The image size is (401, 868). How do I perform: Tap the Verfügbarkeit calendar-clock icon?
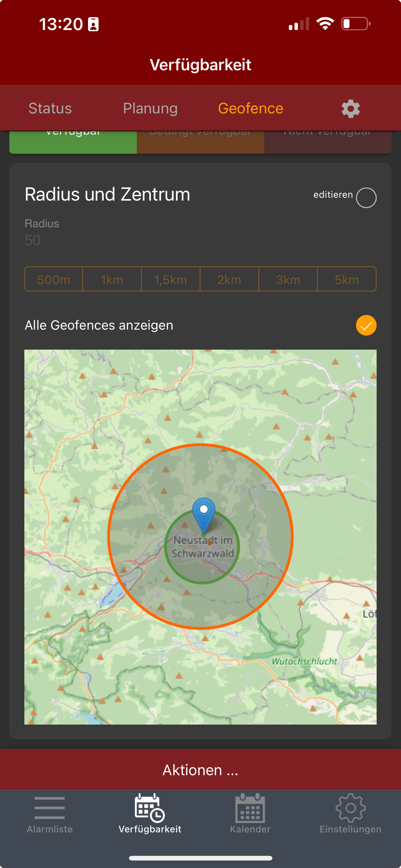click(x=150, y=808)
